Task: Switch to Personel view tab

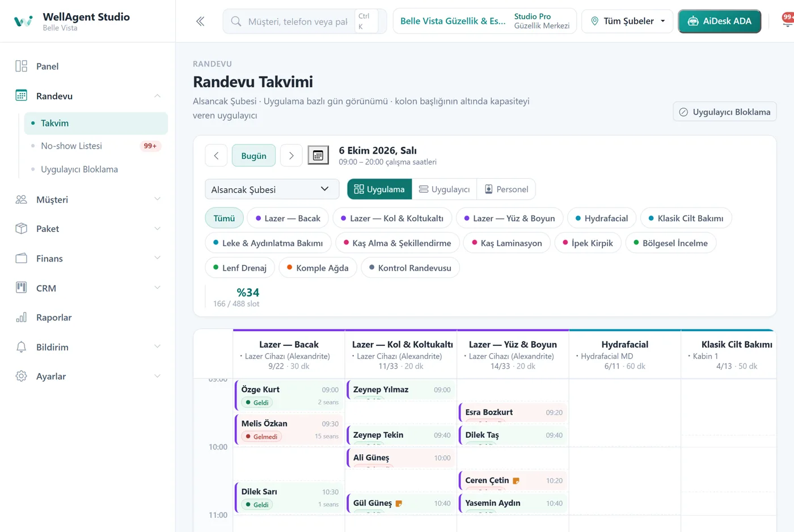Action: click(506, 189)
